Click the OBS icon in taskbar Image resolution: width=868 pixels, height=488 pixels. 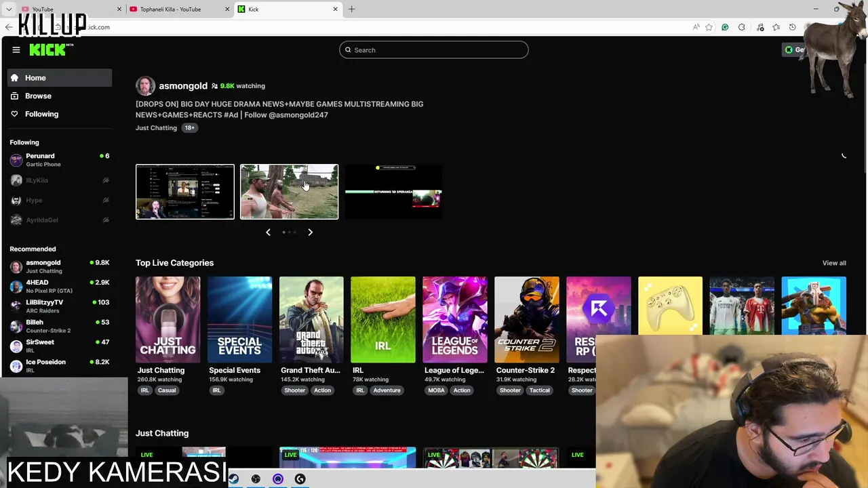click(x=256, y=479)
